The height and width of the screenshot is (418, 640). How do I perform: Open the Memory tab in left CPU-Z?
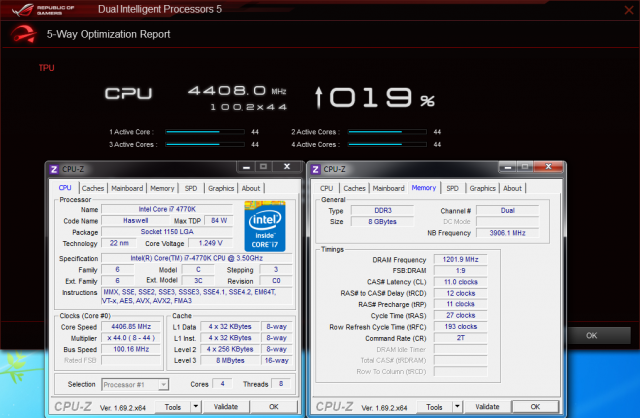pyautogui.click(x=162, y=188)
